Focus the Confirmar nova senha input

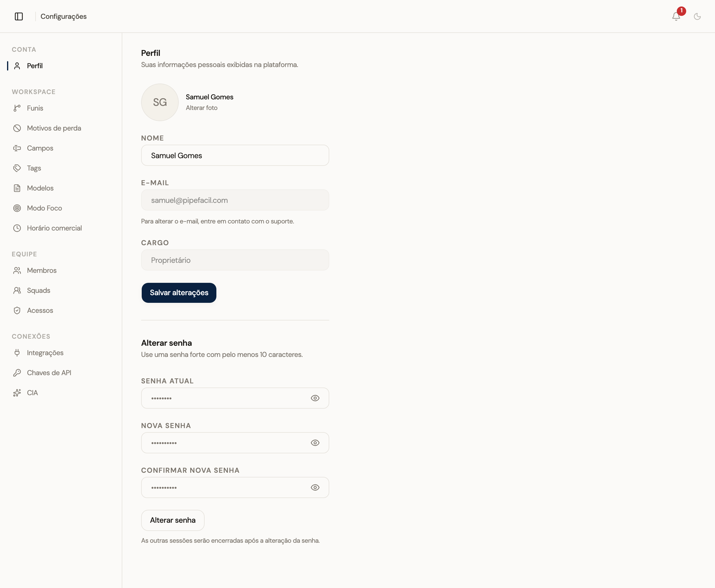pos(235,487)
